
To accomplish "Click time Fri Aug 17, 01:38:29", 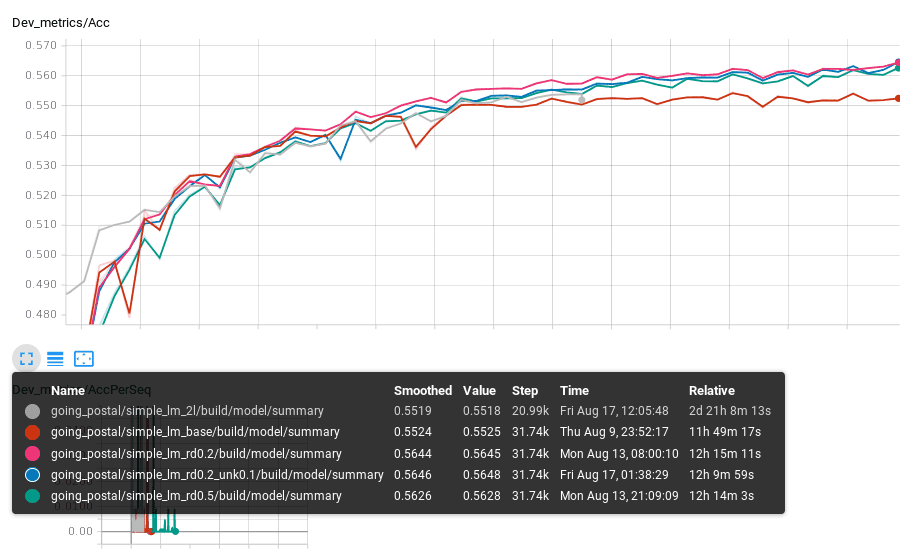I will click(614, 475).
